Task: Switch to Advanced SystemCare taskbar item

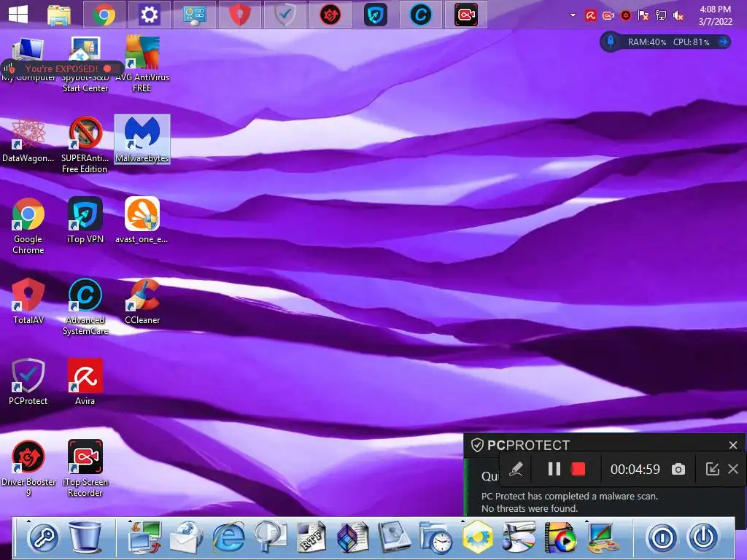Action: click(x=421, y=15)
